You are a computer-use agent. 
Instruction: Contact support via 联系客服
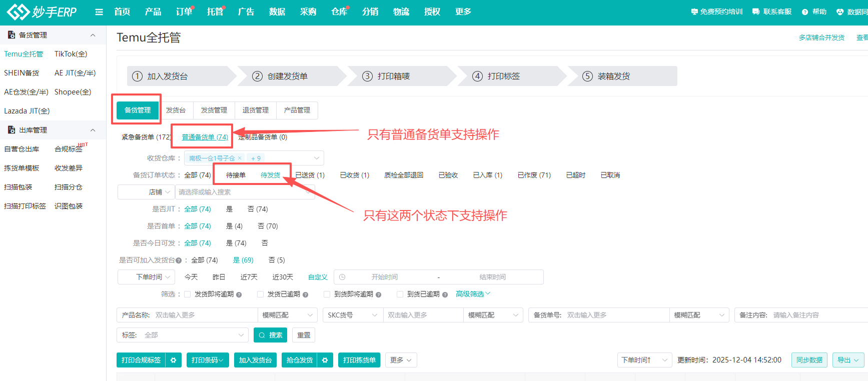(x=772, y=11)
